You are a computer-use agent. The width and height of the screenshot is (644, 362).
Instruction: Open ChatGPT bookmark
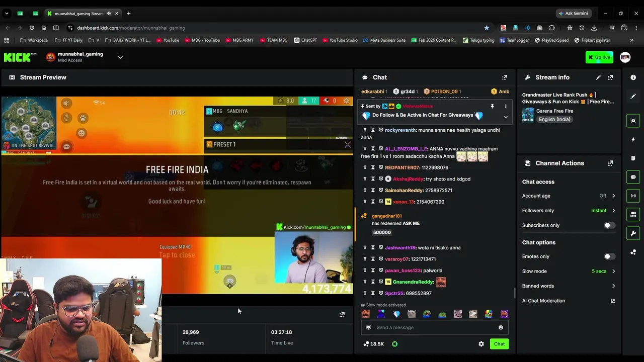tap(305, 40)
